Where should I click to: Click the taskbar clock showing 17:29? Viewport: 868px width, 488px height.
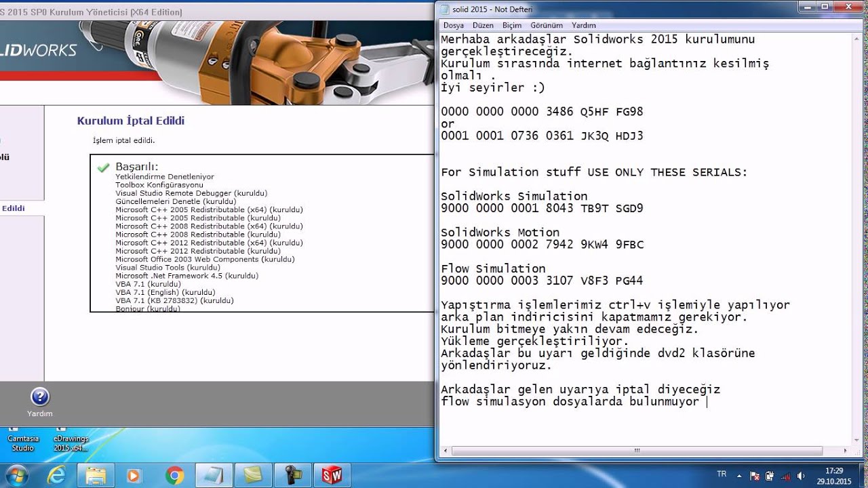834,475
